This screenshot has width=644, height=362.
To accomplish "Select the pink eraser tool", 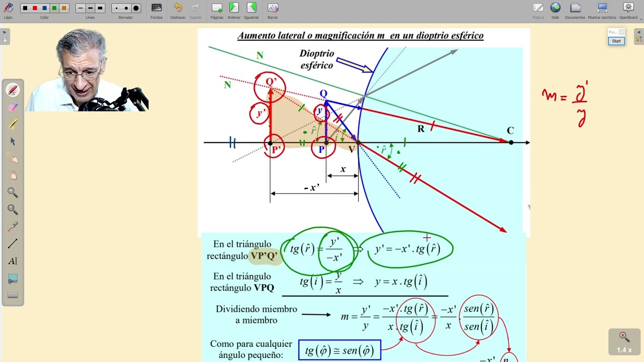I will click(13, 107).
